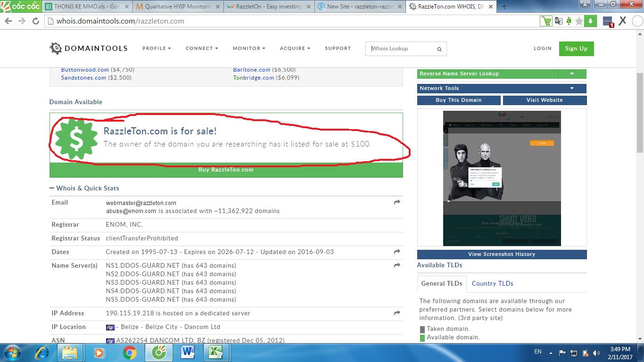Open the Sandstones.com domain link
This screenshot has height=362, width=644.
[83, 78]
